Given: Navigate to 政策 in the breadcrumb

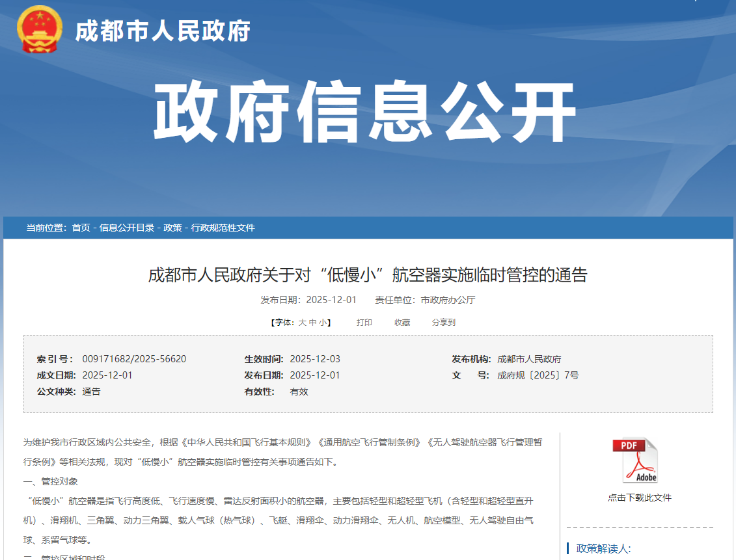Looking at the screenshot, I should tap(172, 228).
